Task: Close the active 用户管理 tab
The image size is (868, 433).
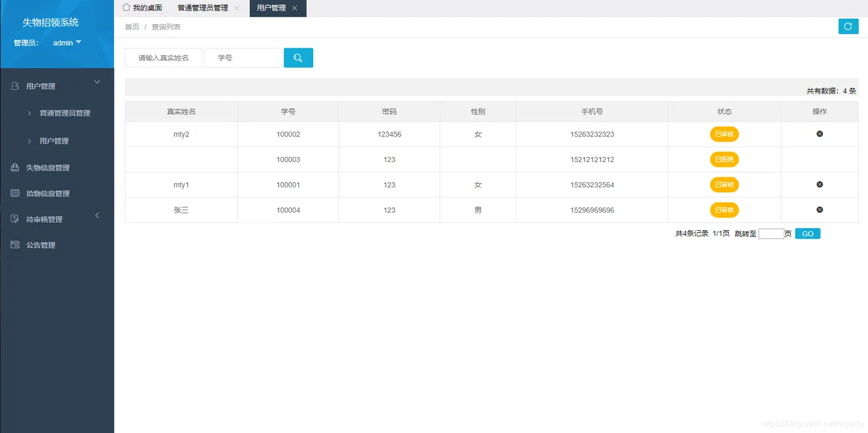Action: [294, 8]
